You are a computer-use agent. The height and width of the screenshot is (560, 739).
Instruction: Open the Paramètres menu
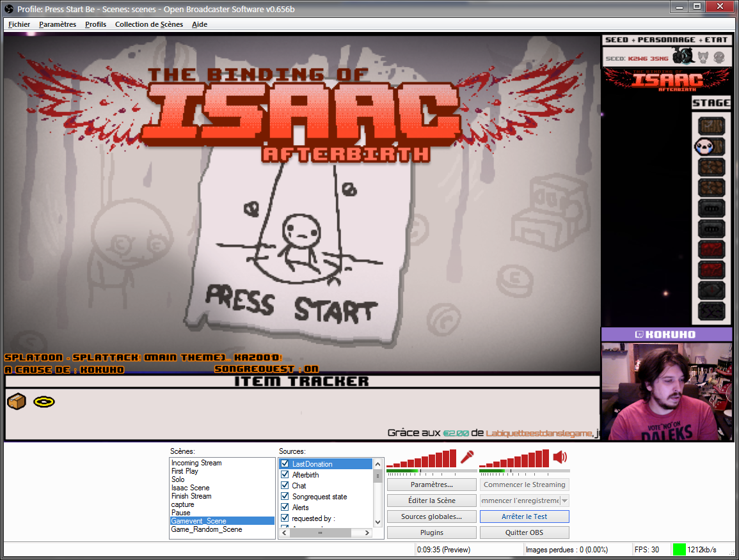click(x=58, y=24)
